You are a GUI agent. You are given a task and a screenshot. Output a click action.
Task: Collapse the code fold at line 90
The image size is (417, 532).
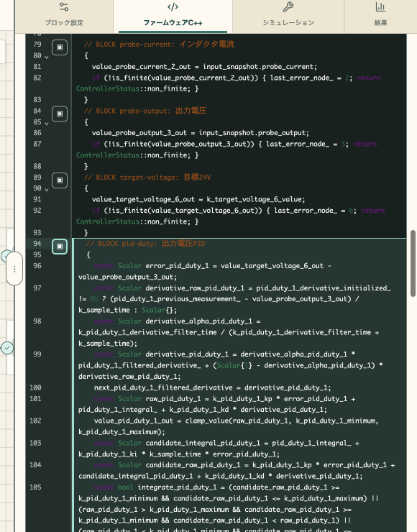[x=47, y=190]
